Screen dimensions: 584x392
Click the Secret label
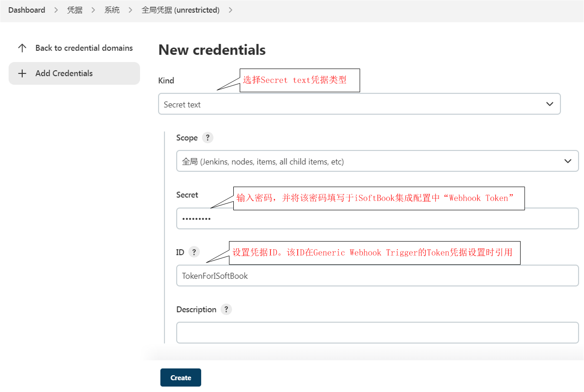pyautogui.click(x=187, y=195)
